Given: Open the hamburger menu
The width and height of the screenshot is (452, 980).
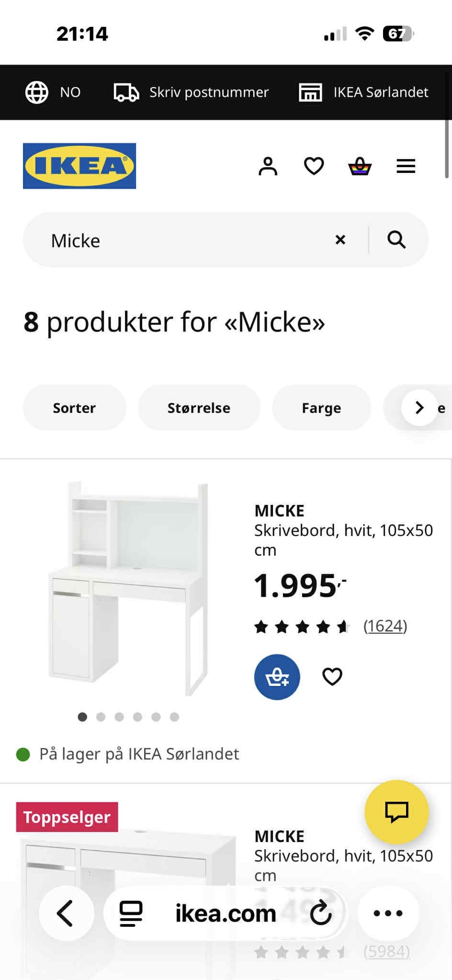Looking at the screenshot, I should tap(406, 166).
